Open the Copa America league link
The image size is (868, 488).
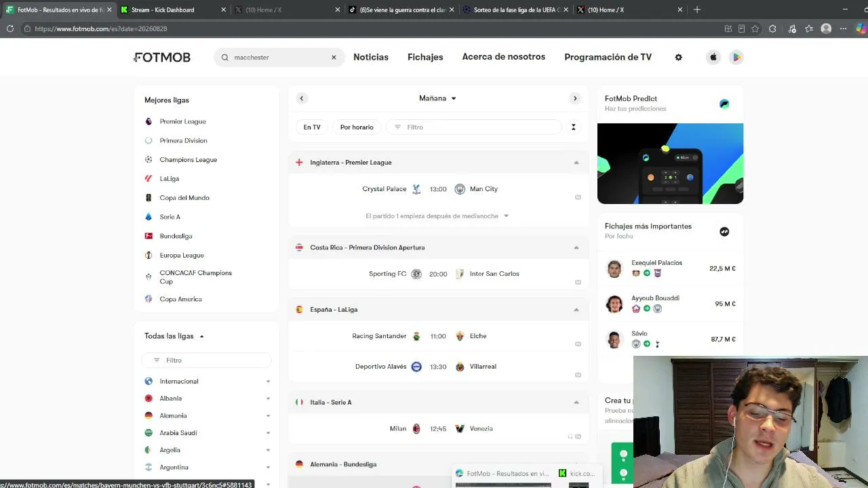(x=180, y=299)
